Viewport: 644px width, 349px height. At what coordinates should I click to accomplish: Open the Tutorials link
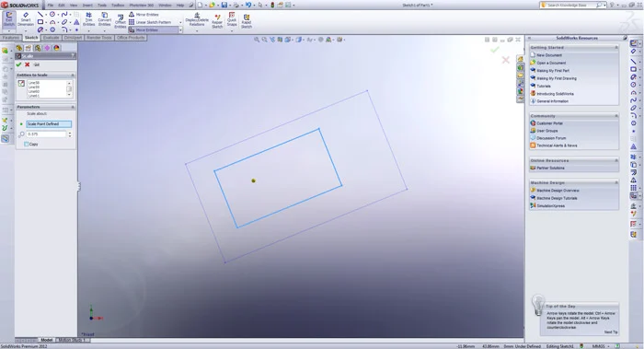tap(544, 87)
